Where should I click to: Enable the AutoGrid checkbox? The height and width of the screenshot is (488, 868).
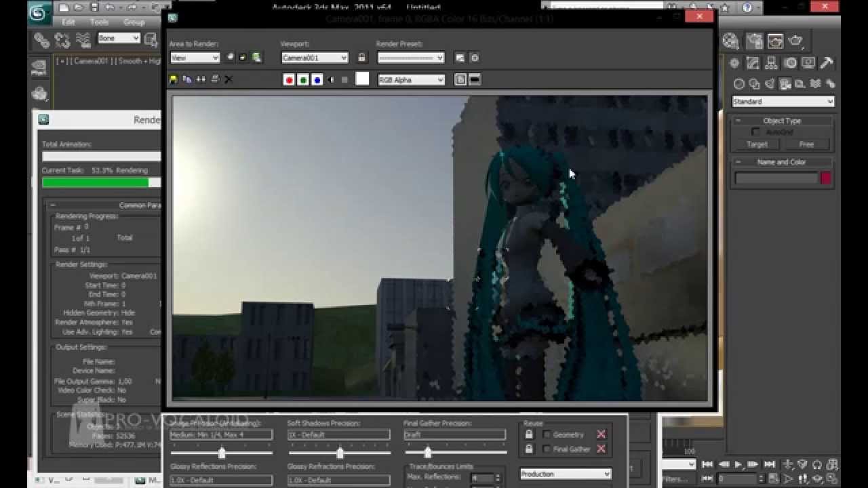point(756,132)
